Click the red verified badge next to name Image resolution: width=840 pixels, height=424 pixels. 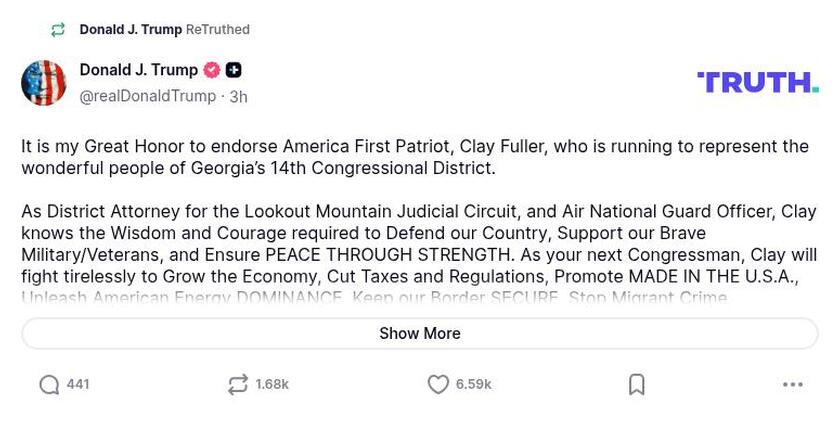pos(212,70)
